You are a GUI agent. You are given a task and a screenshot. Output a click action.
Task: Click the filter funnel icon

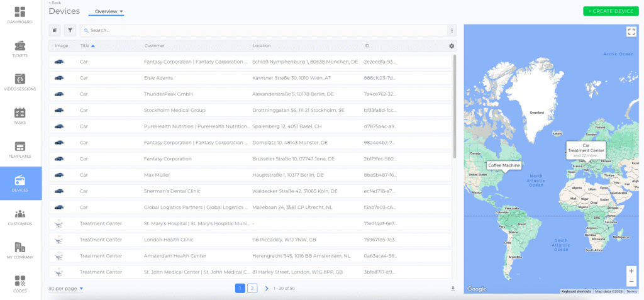(x=70, y=30)
